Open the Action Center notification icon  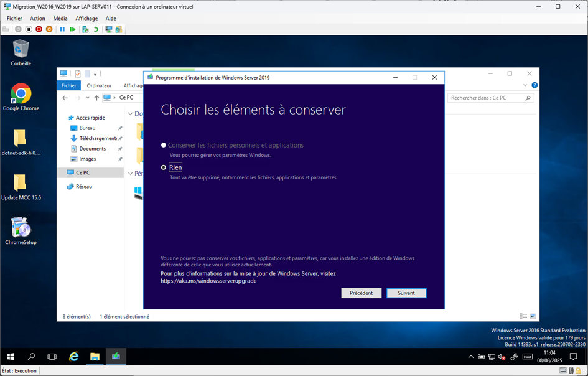click(x=573, y=357)
